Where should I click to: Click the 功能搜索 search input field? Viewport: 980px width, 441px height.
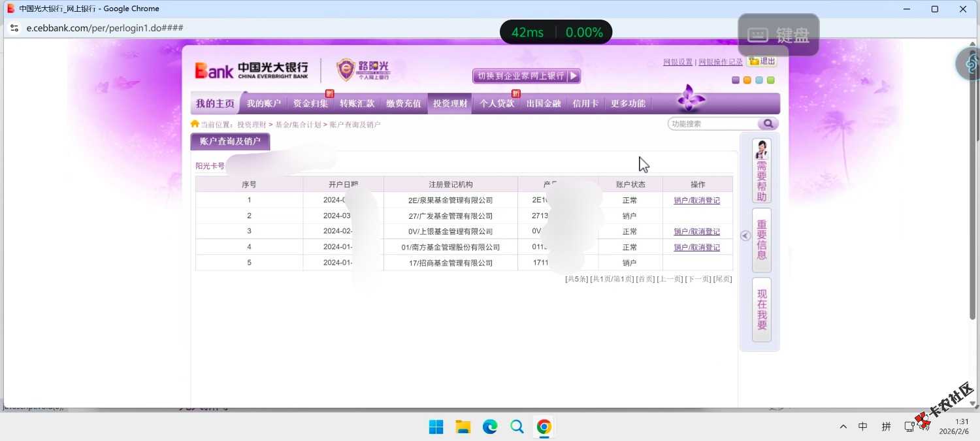(x=713, y=124)
